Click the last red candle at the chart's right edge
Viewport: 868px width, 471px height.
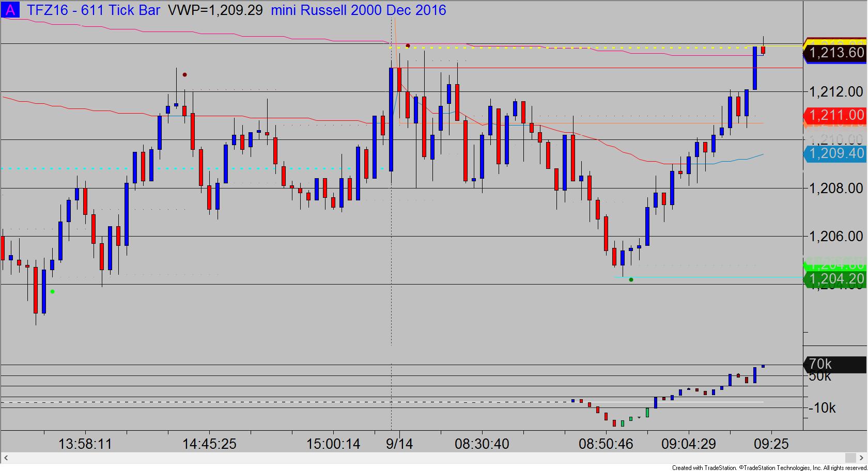click(763, 50)
